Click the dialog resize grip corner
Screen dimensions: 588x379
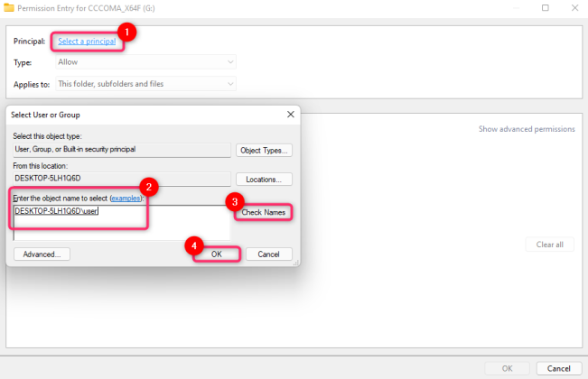(296, 263)
